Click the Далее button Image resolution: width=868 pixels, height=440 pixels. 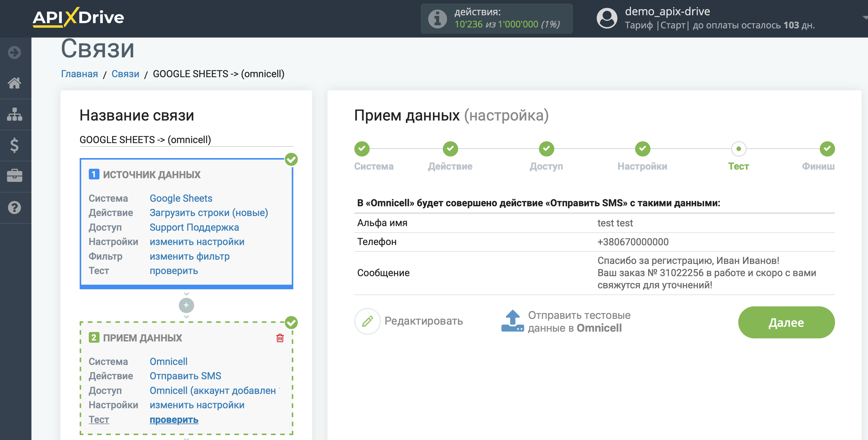tap(786, 323)
